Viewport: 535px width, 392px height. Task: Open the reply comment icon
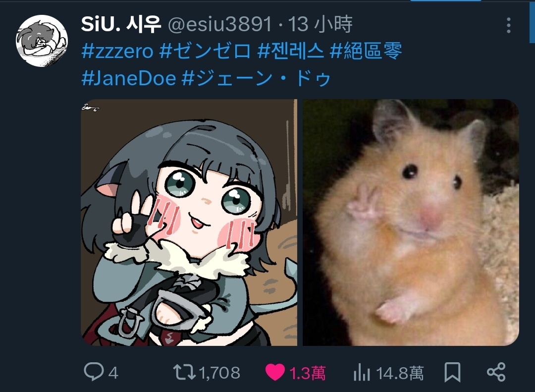94,372
